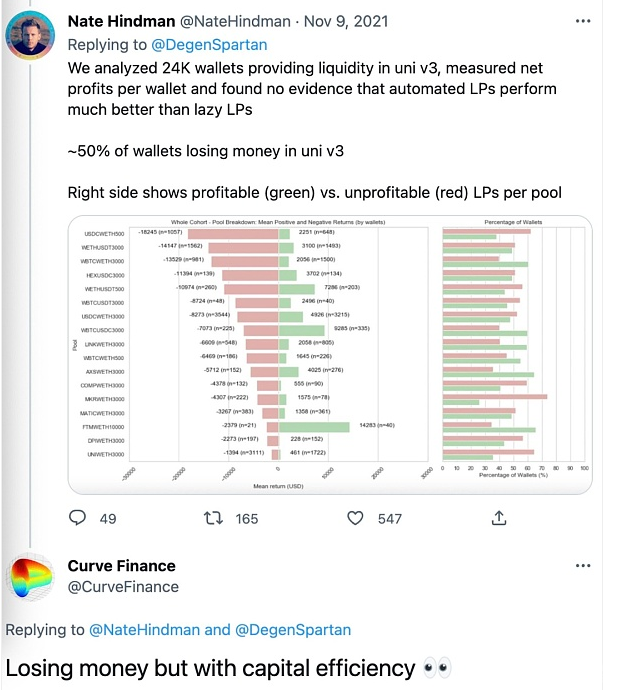
Task: Open the pool breakdown chart image
Action: click(x=330, y=355)
